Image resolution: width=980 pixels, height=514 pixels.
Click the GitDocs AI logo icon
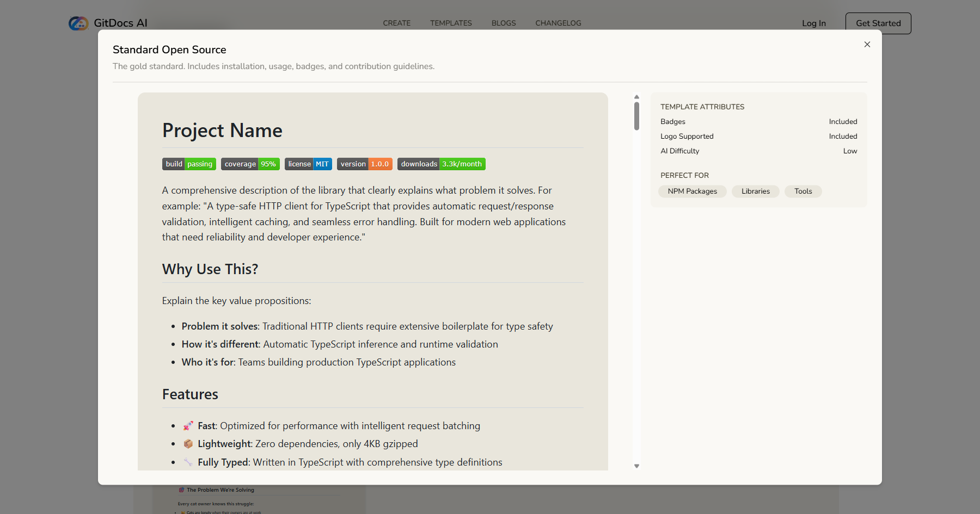tap(78, 23)
